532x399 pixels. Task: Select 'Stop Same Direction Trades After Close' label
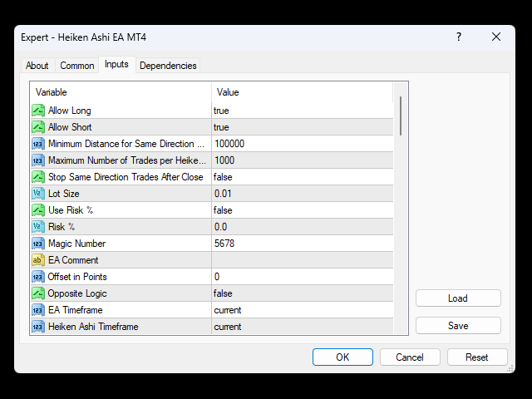pos(126,177)
